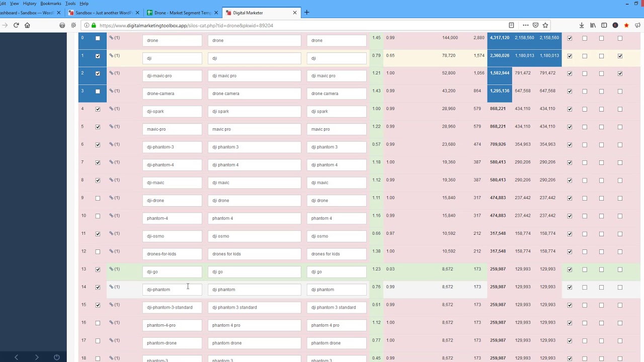Viewport: 644px width, 362px height.
Task: Uncheck the row-select checkbox for row 4 dji-spark
Action: click(x=98, y=109)
